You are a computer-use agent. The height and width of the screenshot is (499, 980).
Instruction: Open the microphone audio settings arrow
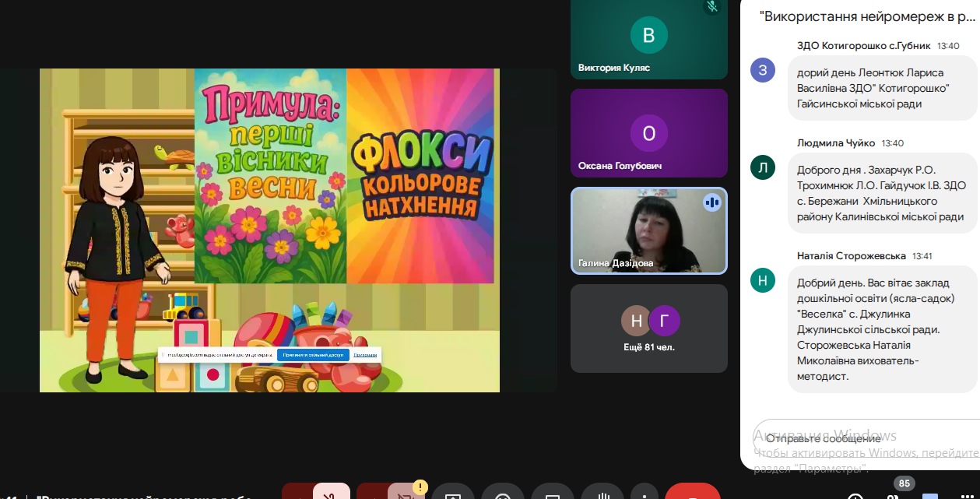coord(297,492)
